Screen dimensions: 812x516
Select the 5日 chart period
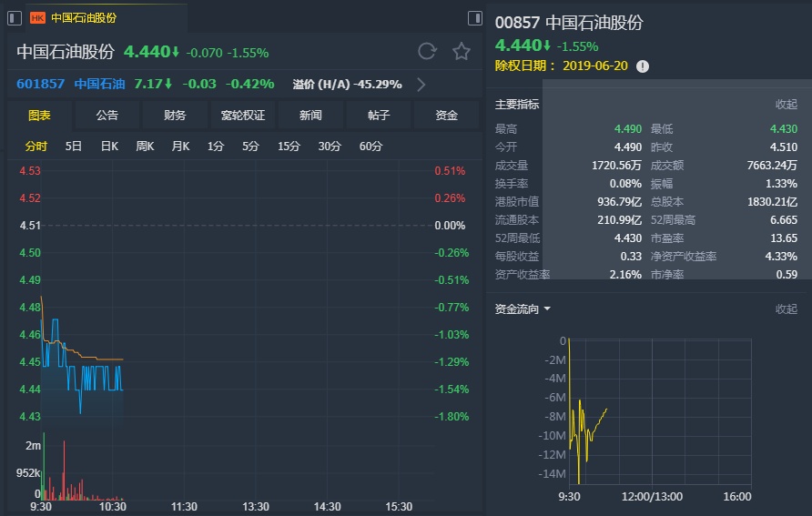(x=74, y=147)
